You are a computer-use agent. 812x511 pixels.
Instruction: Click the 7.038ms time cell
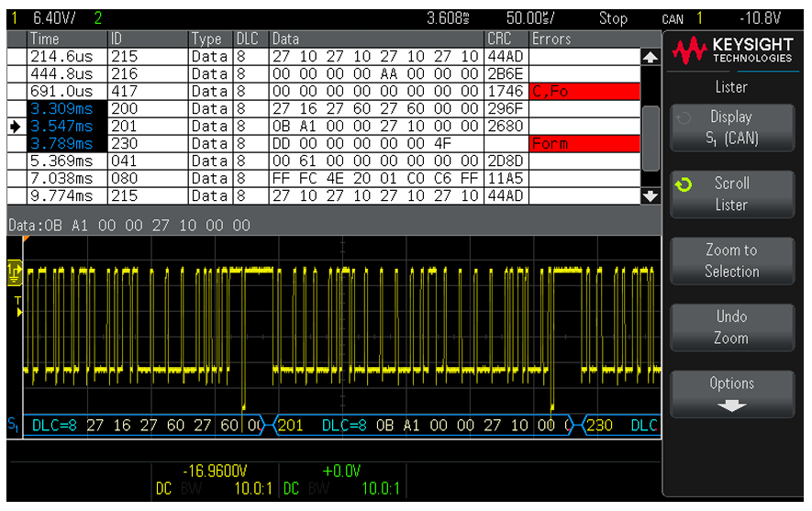pyautogui.click(x=67, y=179)
